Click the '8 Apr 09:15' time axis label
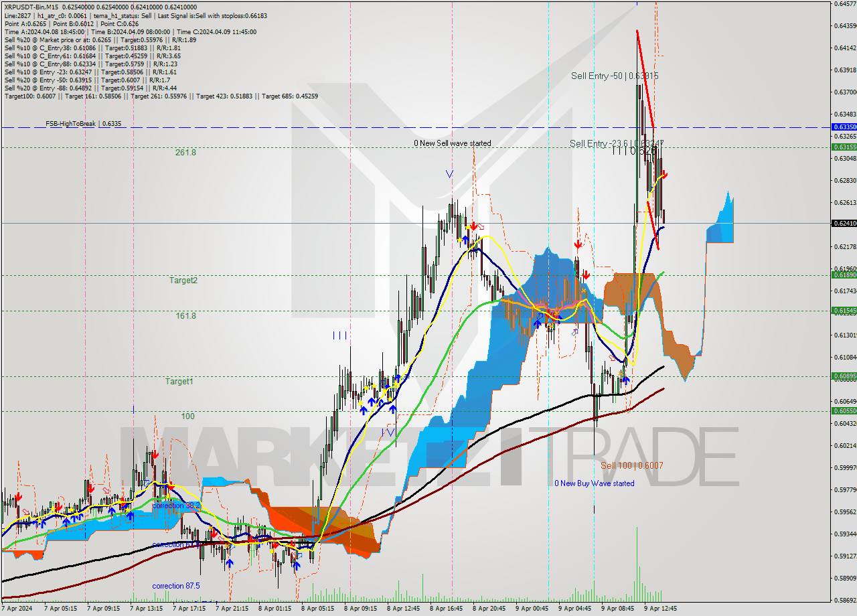Image resolution: width=857 pixels, height=616 pixels. click(x=361, y=609)
